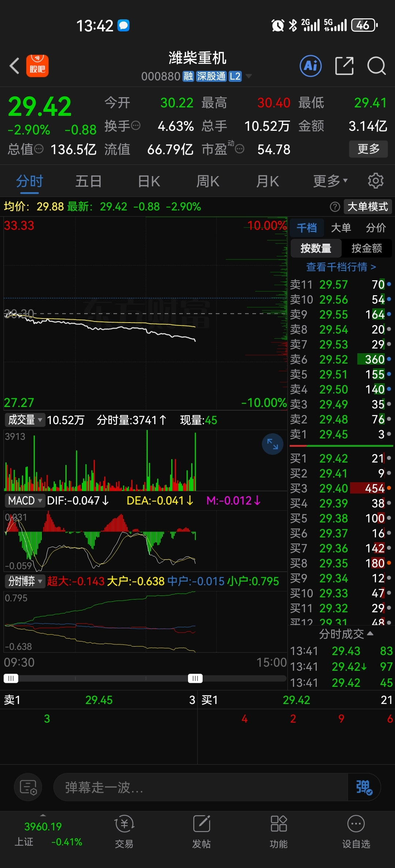Tap the 深股通 badge
Image resolution: width=395 pixels, height=868 pixels.
point(211,76)
